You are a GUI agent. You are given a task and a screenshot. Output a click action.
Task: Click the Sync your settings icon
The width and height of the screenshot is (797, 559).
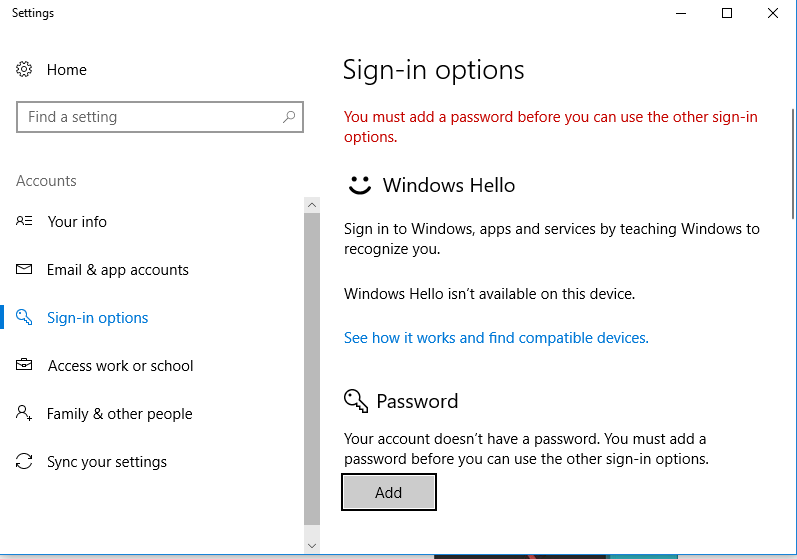tap(24, 462)
